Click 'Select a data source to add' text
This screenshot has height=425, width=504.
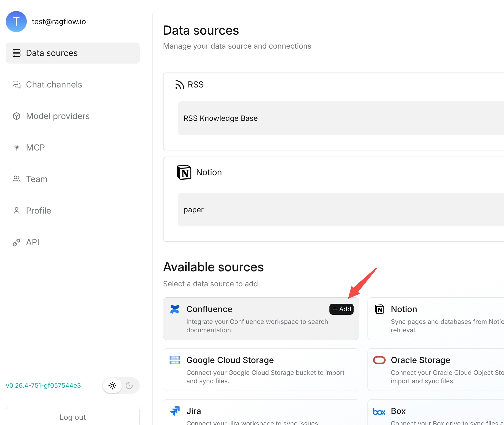click(210, 284)
